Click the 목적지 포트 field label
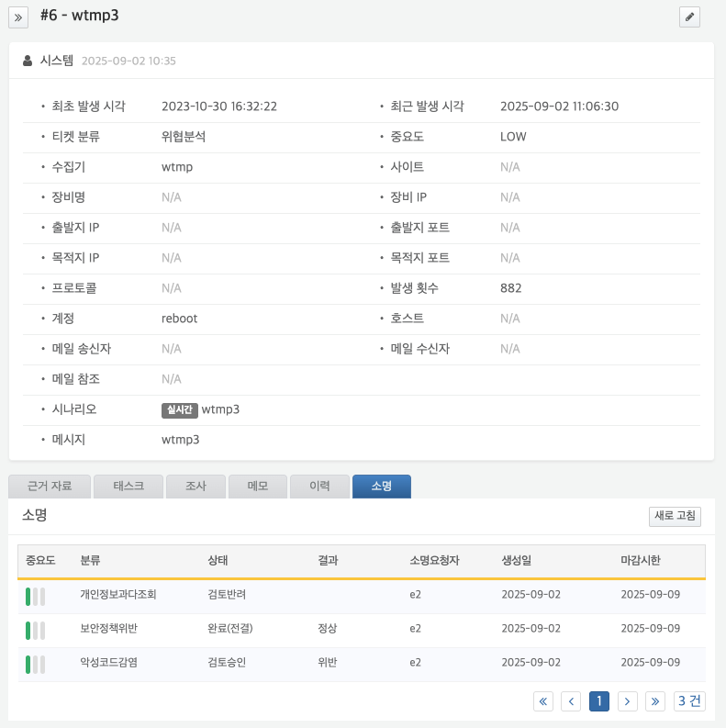The width and height of the screenshot is (726, 728). [x=420, y=258]
